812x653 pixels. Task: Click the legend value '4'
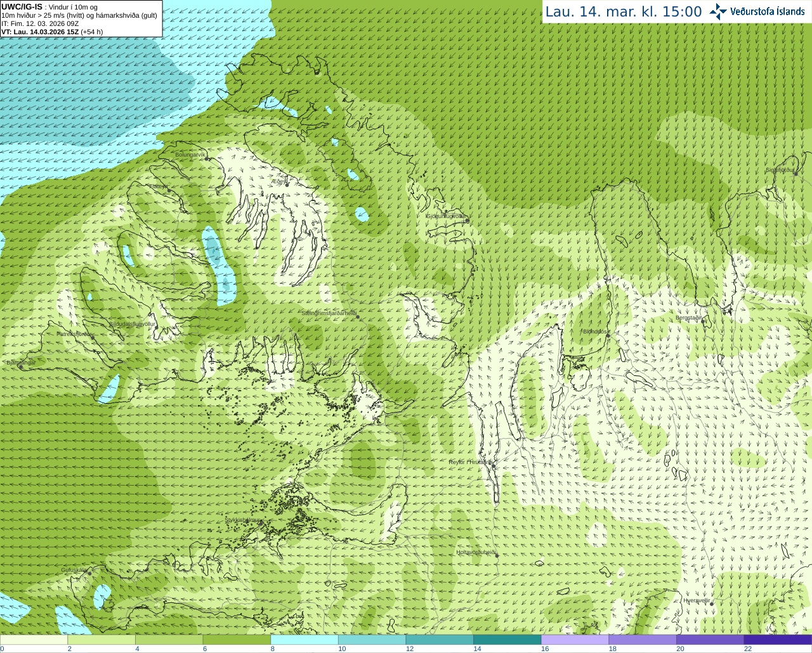(x=137, y=649)
